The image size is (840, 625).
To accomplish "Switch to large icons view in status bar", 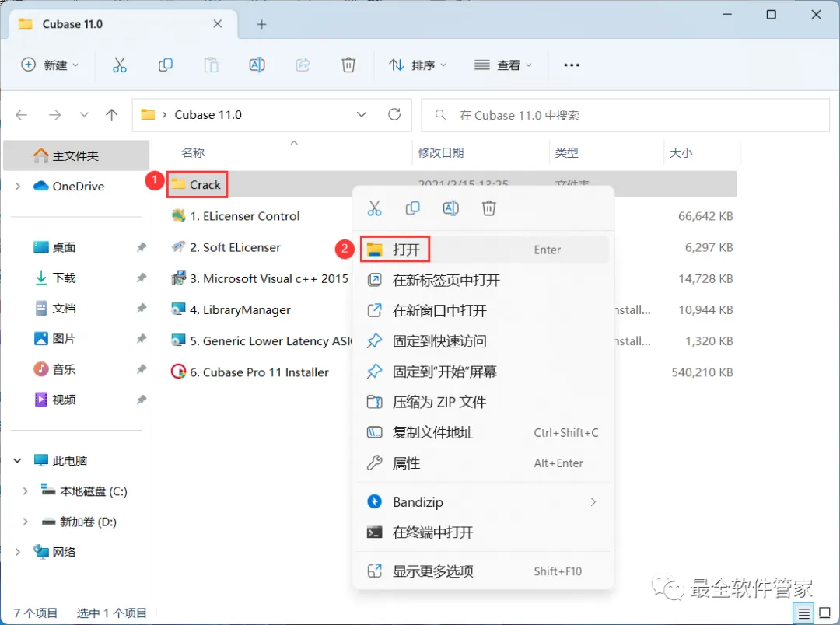I will click(825, 613).
